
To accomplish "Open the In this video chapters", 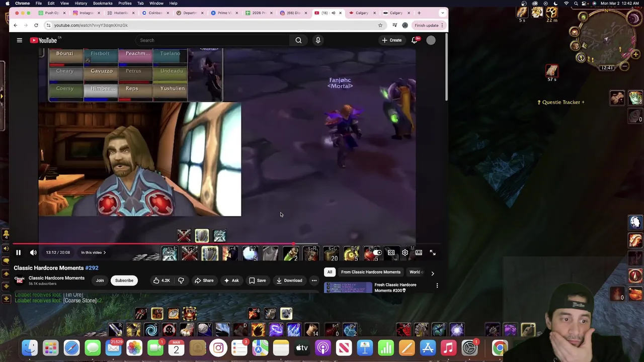I will (x=93, y=252).
